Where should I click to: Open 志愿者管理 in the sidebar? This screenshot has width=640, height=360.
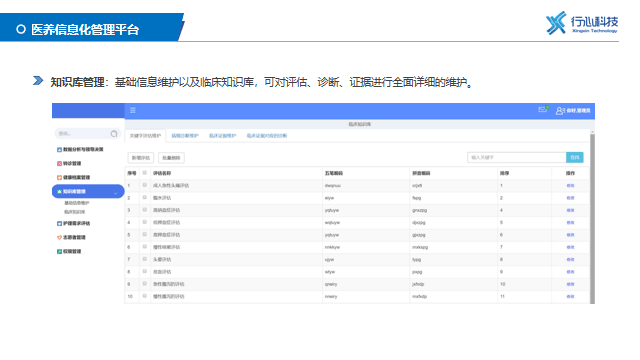pos(74,238)
